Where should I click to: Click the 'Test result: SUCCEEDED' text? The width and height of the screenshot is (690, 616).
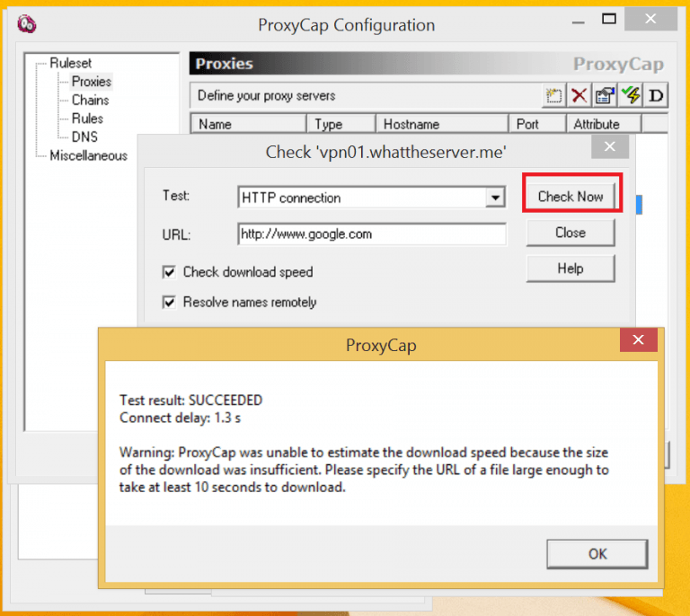191,400
